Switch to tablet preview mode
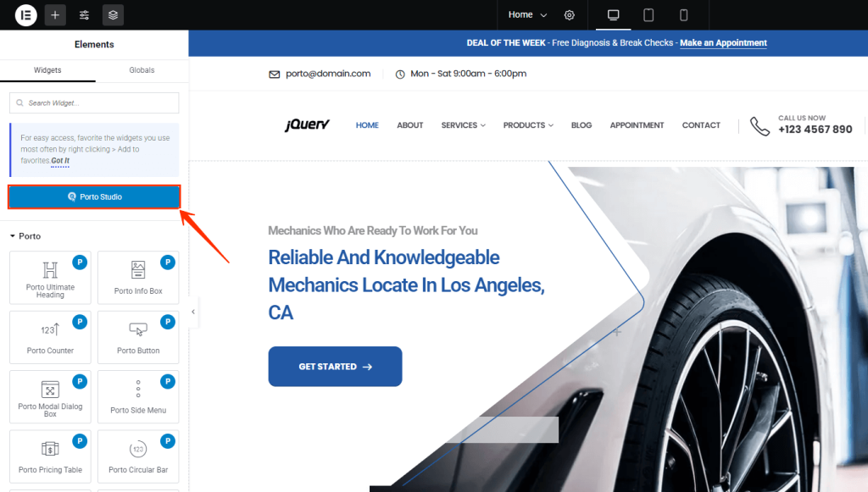 (648, 15)
